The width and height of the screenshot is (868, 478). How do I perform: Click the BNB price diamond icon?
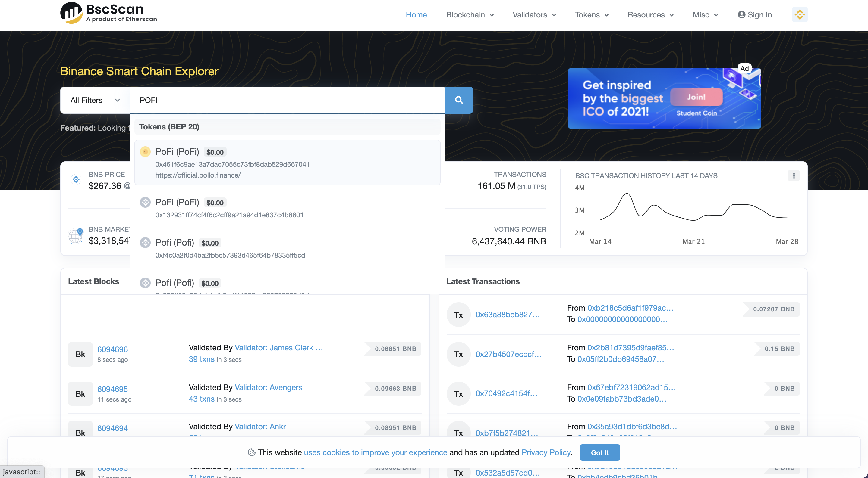tap(76, 179)
